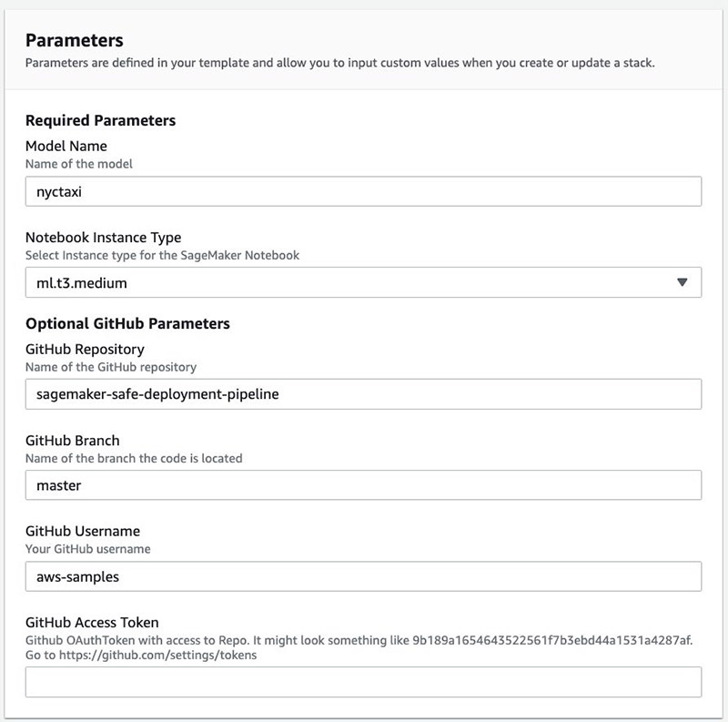Click the Optional GitHub Parameters heading

tap(127, 323)
